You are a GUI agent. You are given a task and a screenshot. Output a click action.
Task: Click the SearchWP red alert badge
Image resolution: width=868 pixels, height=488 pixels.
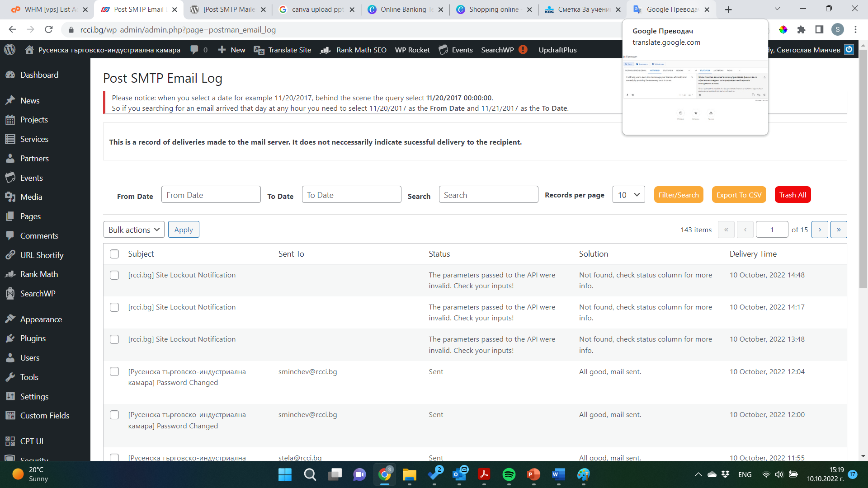click(523, 50)
